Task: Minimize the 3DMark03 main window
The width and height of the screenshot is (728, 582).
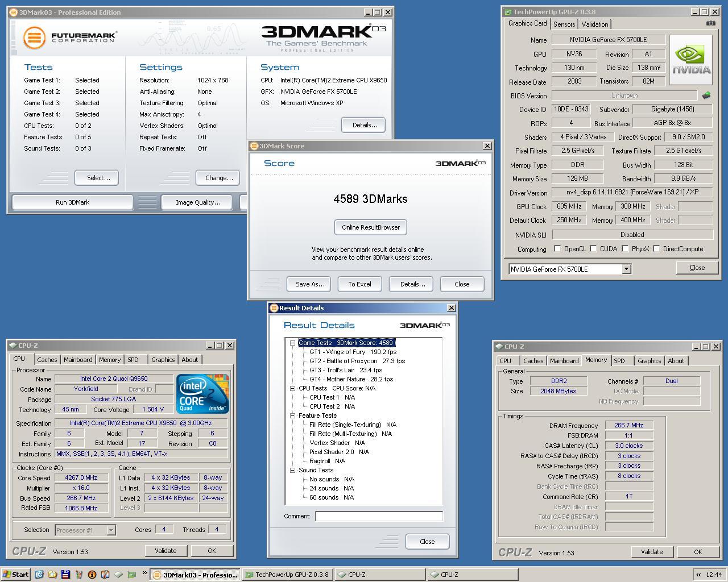Action: coord(368,12)
